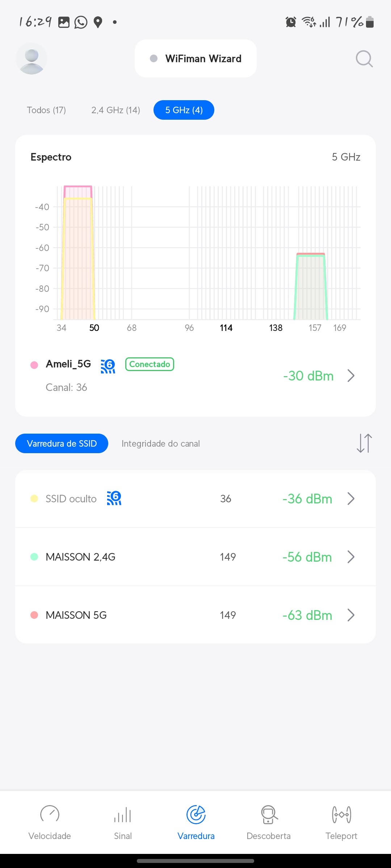Screen dimensions: 391x868
Task: Tap the Conectado status badge
Action: click(150, 364)
